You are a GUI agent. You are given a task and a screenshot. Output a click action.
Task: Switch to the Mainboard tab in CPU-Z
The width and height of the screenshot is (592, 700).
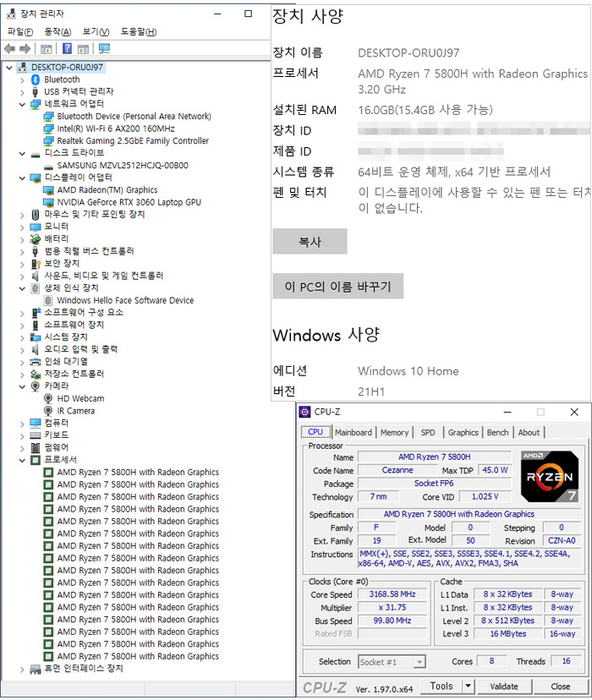354,432
